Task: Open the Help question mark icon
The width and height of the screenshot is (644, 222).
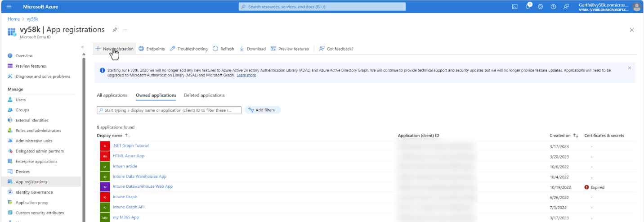Action: (x=553, y=7)
